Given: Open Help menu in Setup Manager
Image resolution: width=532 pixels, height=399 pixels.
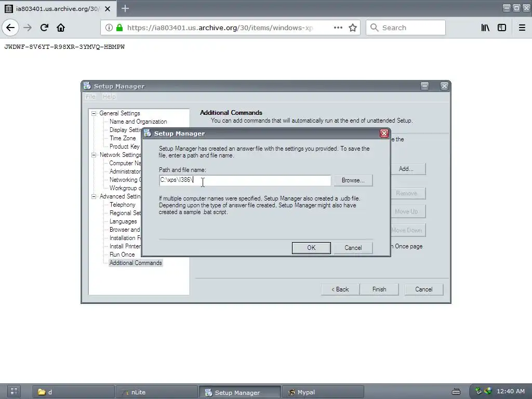Looking at the screenshot, I should click(x=109, y=97).
